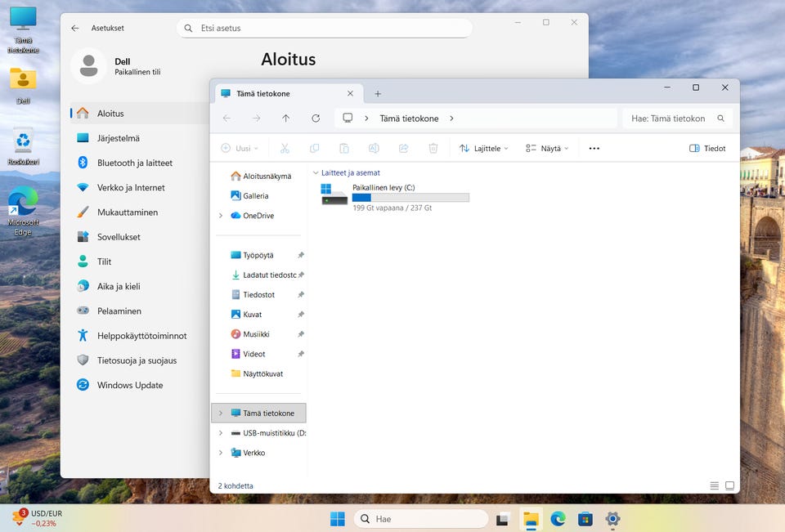785x532 pixels.
Task: Select the Paikallinen levy (C:) drive
Action: pyautogui.click(x=394, y=197)
